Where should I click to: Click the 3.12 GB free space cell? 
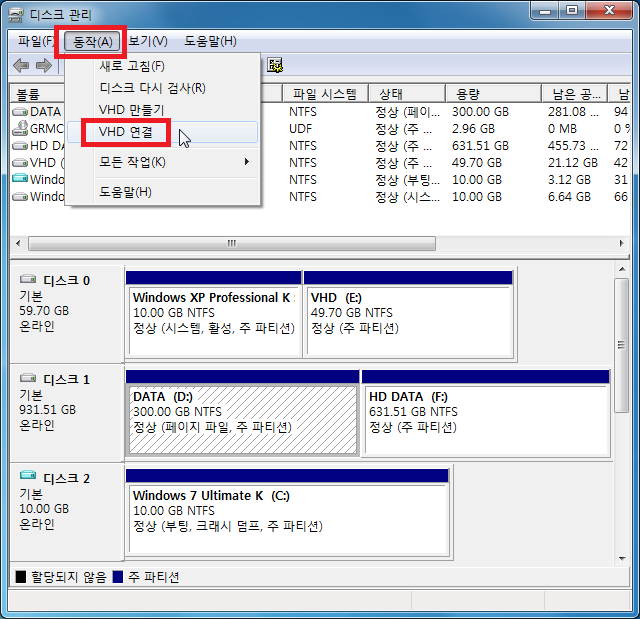pyautogui.click(x=569, y=180)
